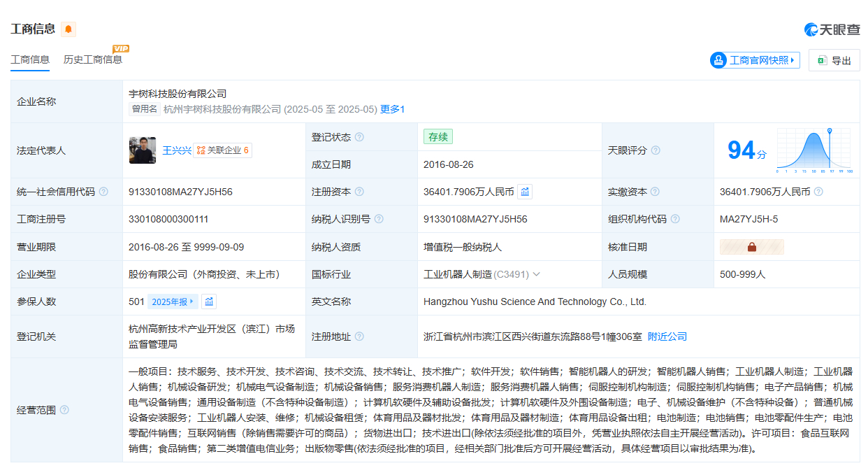Click the establishment date 2016-08-26 after 成立日期

coord(449,164)
